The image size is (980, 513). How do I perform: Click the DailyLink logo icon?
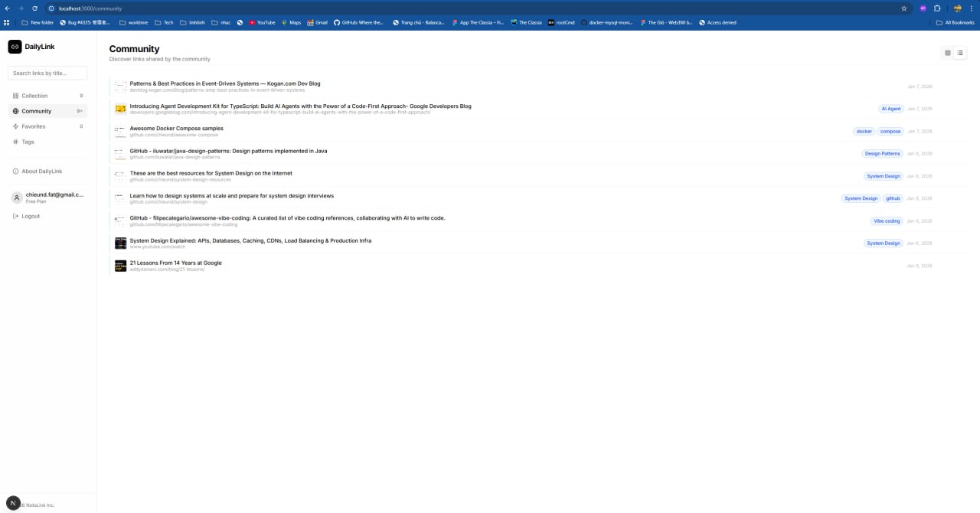pyautogui.click(x=15, y=47)
